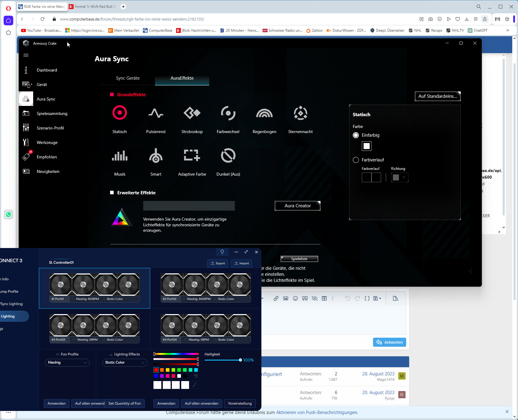This screenshot has height=420, width=518.
Task: Select the Farbwechsel effect icon
Action: [x=228, y=113]
